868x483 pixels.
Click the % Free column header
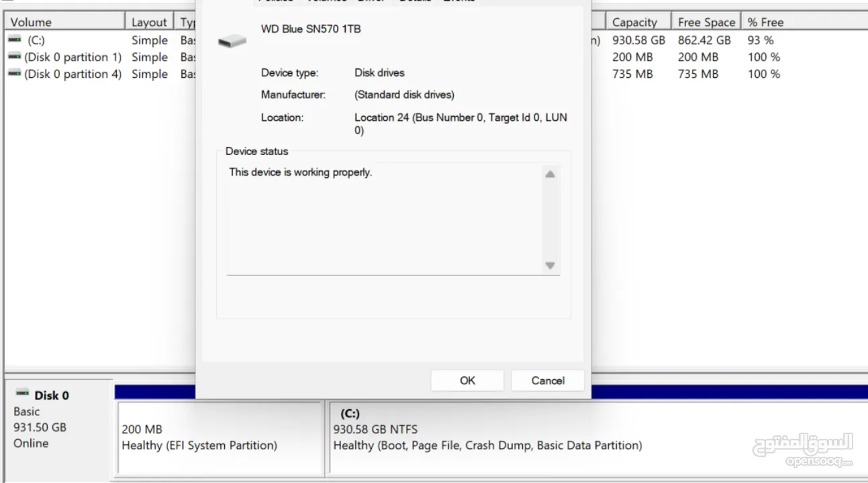(x=765, y=21)
